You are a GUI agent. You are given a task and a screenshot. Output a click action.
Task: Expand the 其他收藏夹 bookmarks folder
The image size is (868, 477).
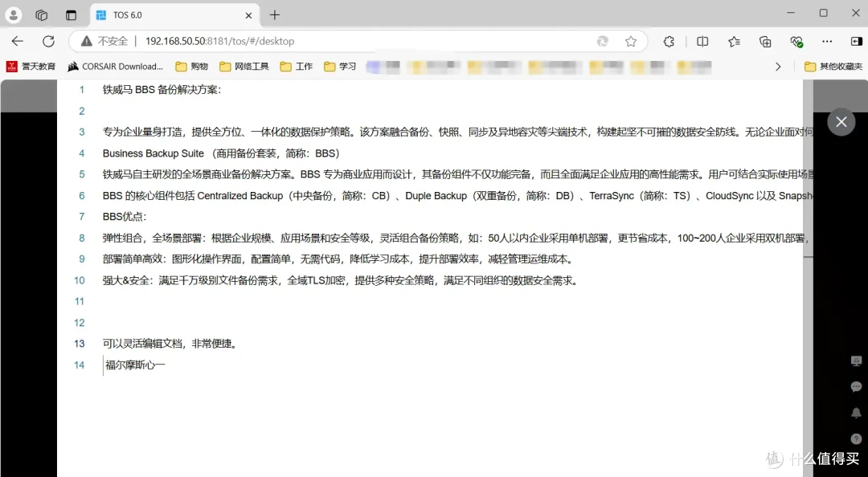coord(833,67)
